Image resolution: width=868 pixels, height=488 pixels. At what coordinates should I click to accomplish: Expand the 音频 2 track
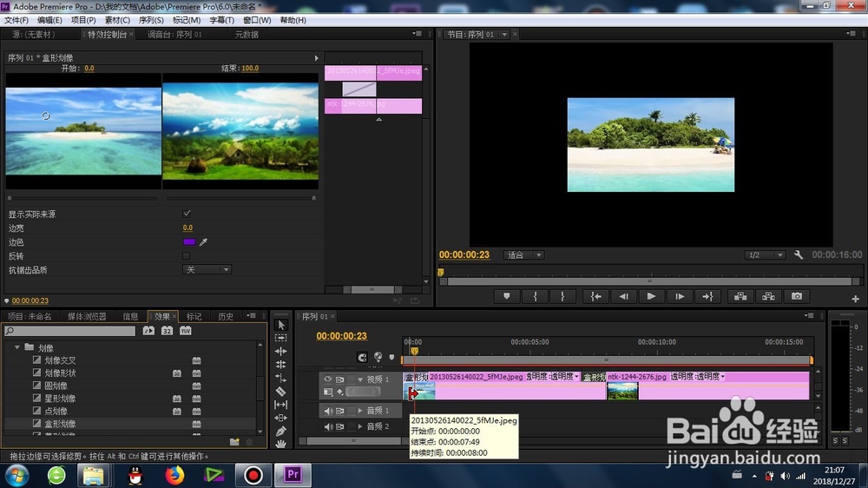coord(360,426)
